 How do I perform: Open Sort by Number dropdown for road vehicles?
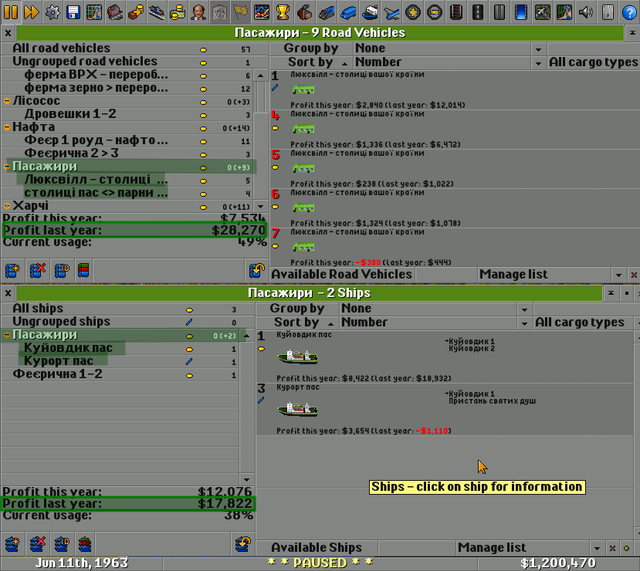click(x=449, y=62)
